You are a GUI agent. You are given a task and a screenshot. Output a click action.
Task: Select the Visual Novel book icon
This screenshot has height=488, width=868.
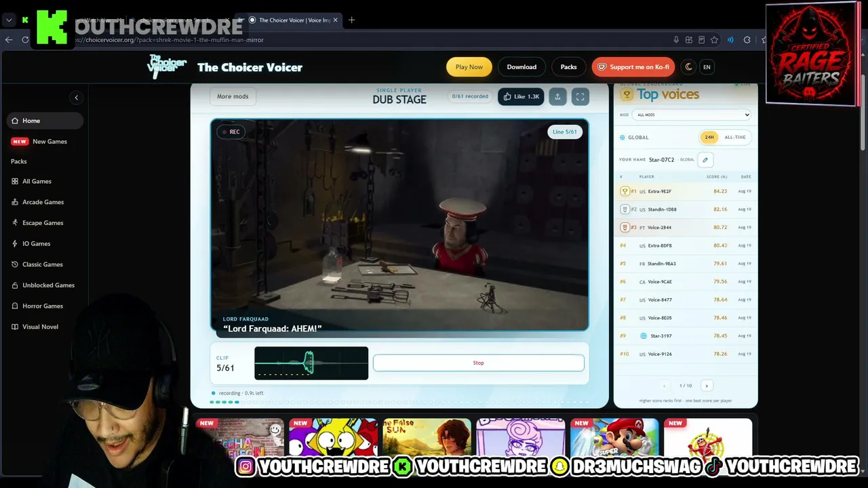point(15,327)
